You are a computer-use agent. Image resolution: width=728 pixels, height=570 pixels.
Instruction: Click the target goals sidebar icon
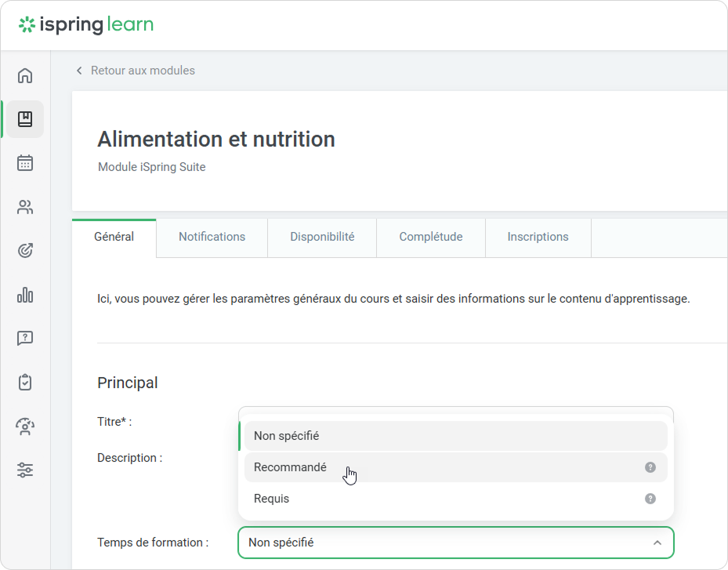(x=25, y=251)
